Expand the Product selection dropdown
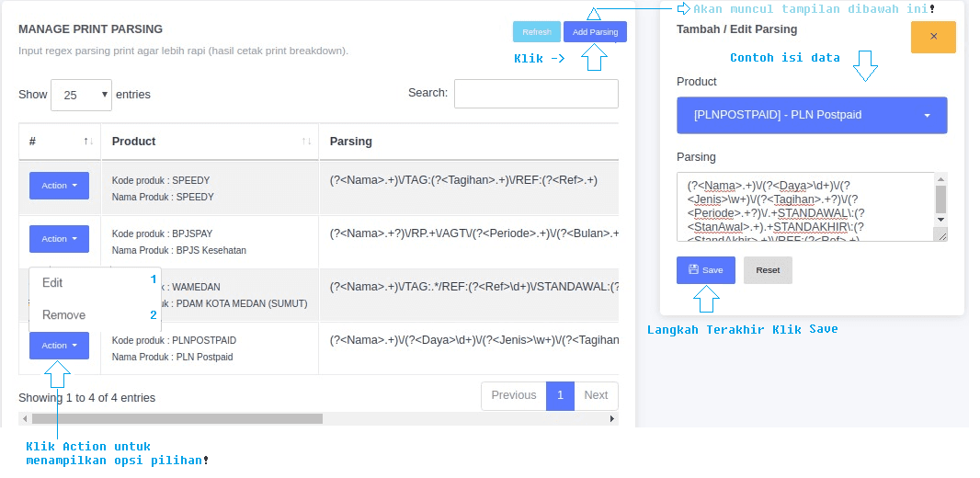Viewport: 980px width, 478px height. tap(812, 115)
